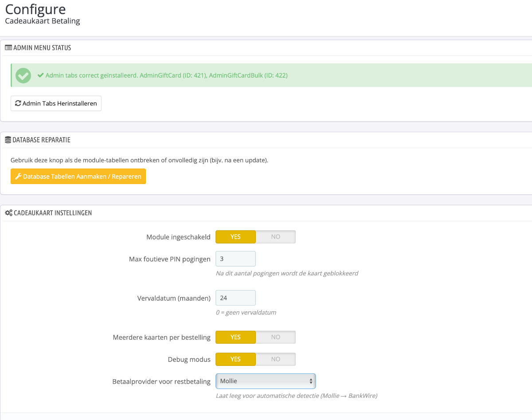Click the small check icon before the Admin tabs message
Viewport: 532px width, 420px height.
(40, 75)
